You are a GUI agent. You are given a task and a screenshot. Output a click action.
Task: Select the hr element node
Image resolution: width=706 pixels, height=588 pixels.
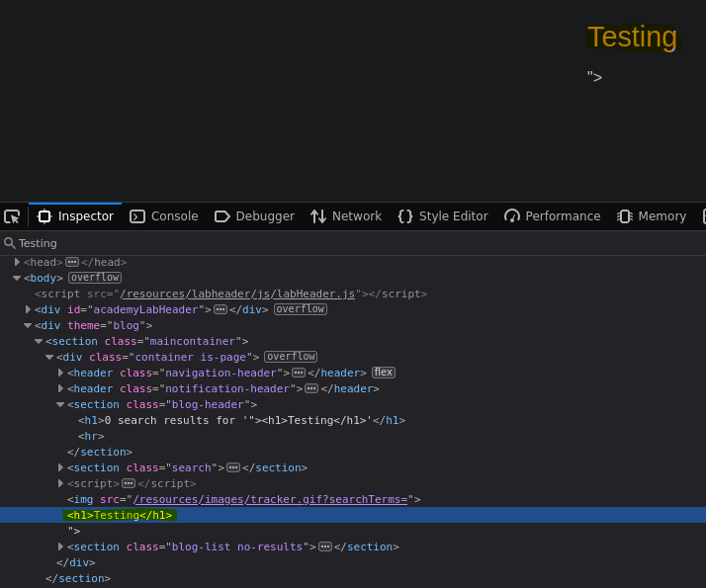pos(91,436)
